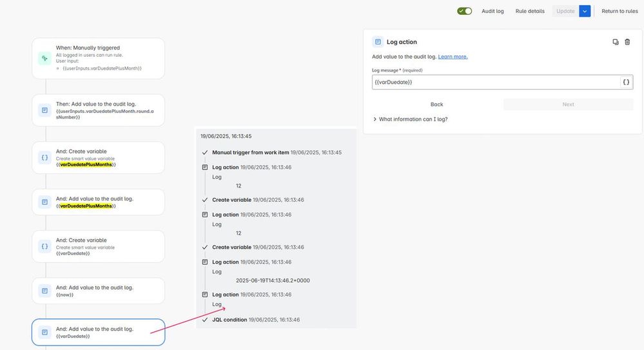Click the audit log header 19/06/2025, 16:13:45
This screenshot has height=350, width=644.
point(226,136)
